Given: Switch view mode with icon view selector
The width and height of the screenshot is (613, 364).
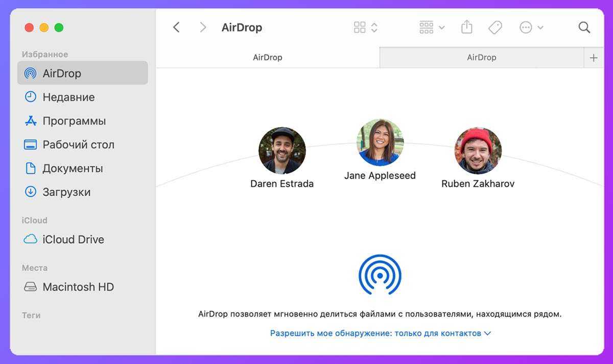Looking at the screenshot, I should click(366, 27).
